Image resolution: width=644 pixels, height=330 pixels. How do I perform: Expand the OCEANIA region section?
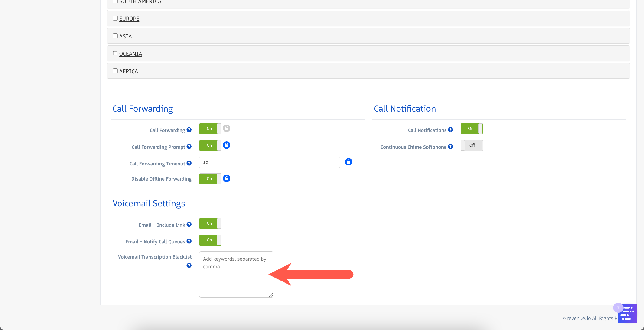[130, 54]
